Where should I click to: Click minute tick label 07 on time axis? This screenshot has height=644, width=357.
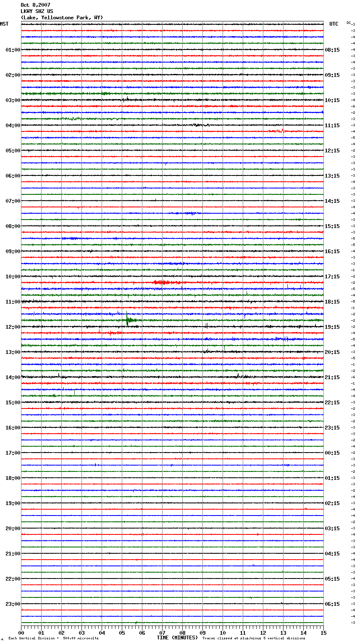tap(162, 633)
